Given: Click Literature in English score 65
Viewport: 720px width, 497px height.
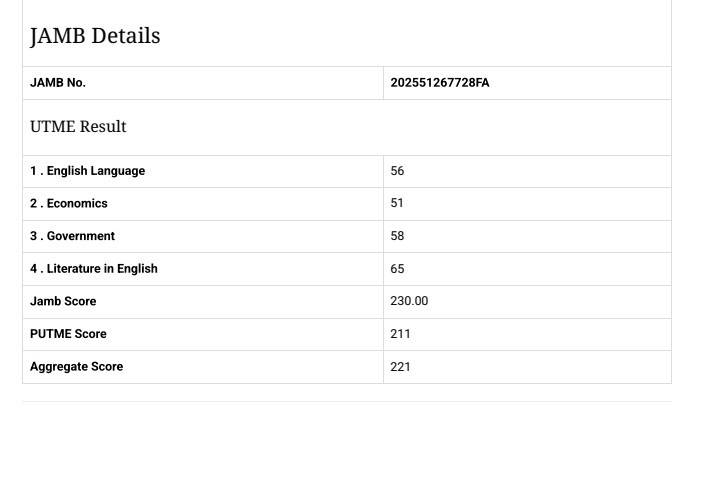Looking at the screenshot, I should [397, 269].
